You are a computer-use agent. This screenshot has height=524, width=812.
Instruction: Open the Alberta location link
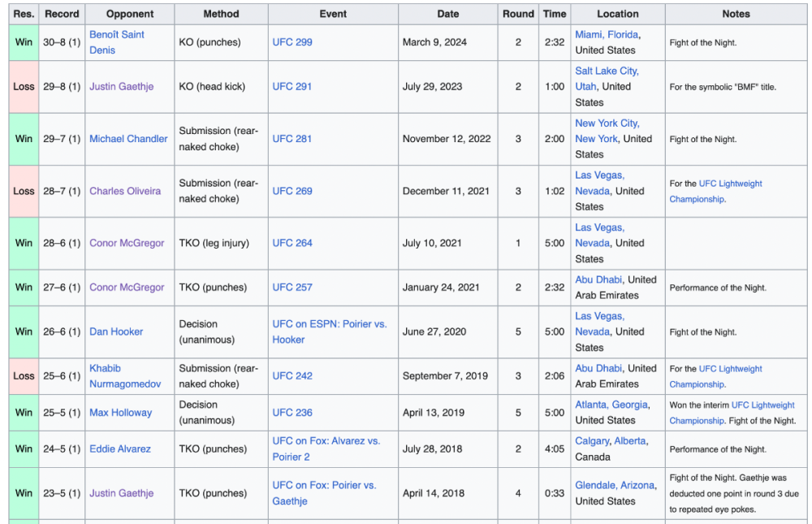coord(630,440)
